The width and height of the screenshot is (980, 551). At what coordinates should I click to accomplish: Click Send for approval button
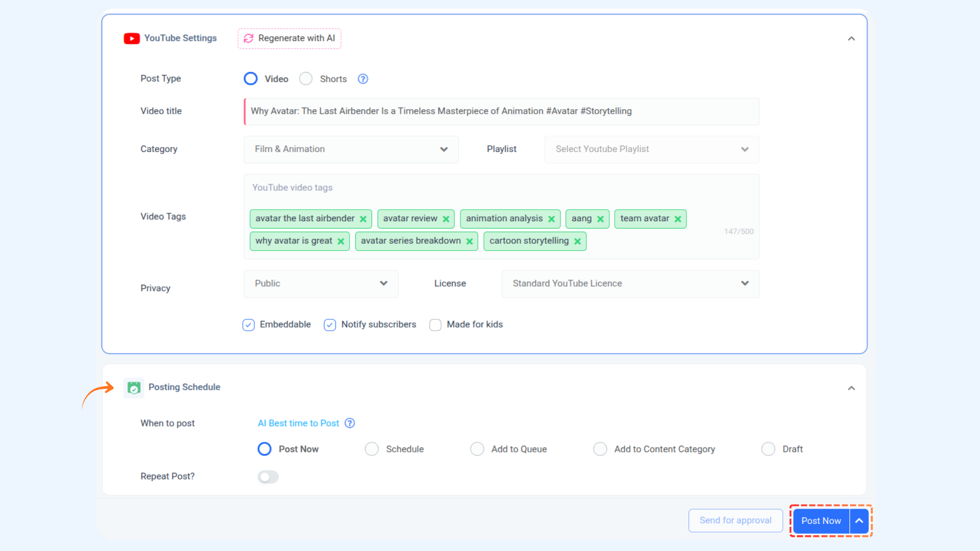click(x=736, y=520)
